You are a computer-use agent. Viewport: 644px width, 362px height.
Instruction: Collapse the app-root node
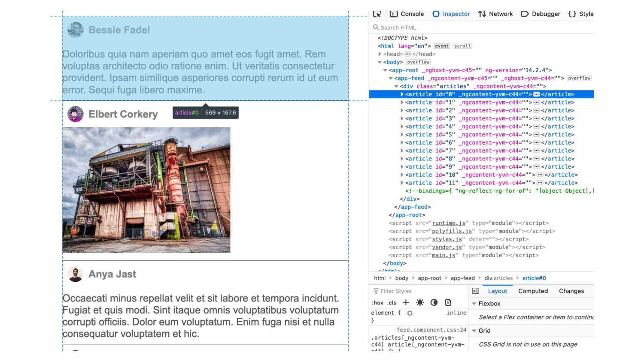coord(386,70)
